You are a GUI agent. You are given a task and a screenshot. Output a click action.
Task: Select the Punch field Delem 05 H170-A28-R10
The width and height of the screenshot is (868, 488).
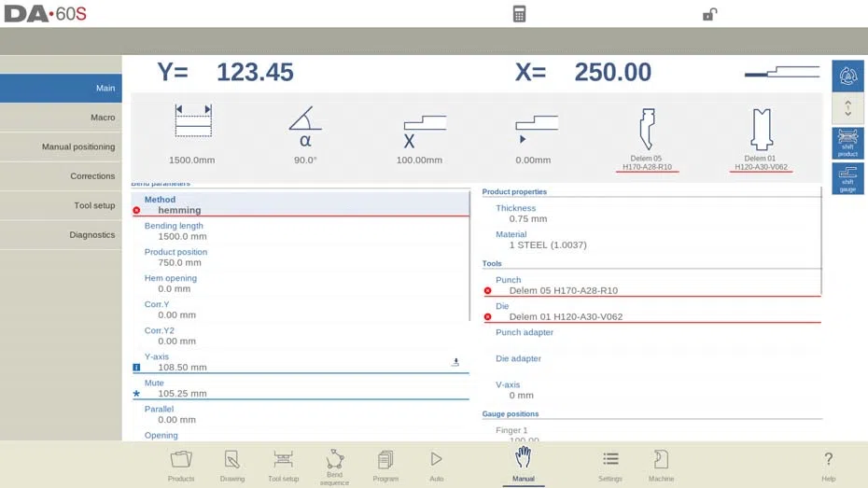[x=652, y=285]
